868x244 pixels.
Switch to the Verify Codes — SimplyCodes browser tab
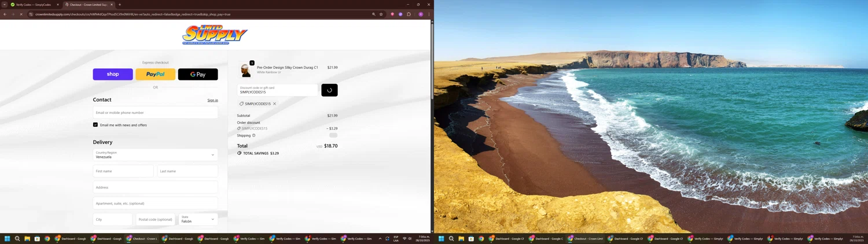34,5
